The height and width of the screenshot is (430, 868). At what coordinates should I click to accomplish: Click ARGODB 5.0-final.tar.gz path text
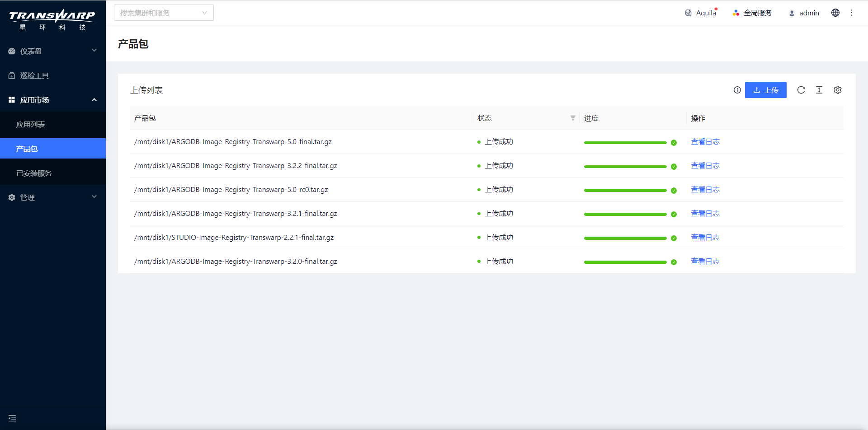[x=233, y=142]
